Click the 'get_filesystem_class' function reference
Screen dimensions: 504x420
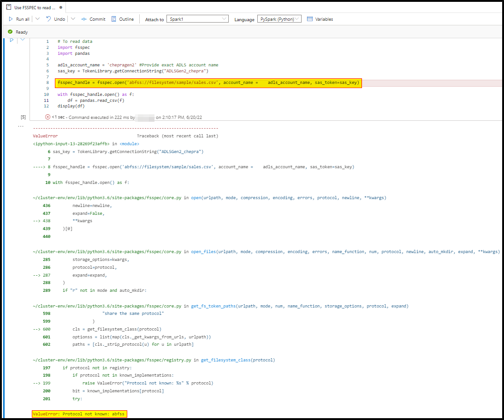(225, 360)
